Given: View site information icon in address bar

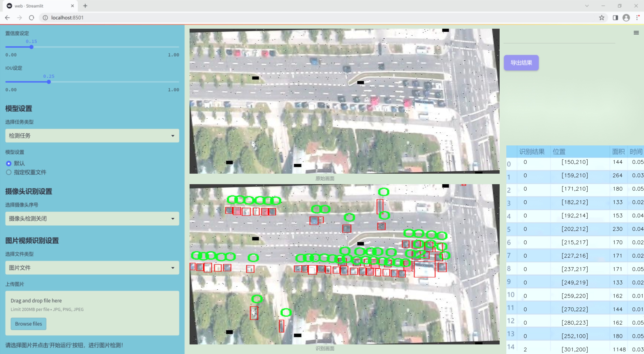Looking at the screenshot, I should pos(45,18).
